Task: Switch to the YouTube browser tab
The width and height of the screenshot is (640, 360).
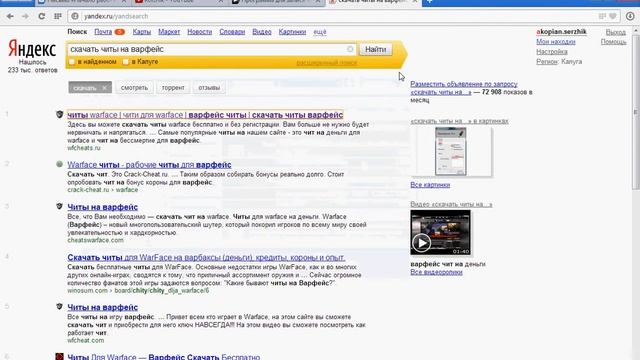Action: click(x=180, y=2)
